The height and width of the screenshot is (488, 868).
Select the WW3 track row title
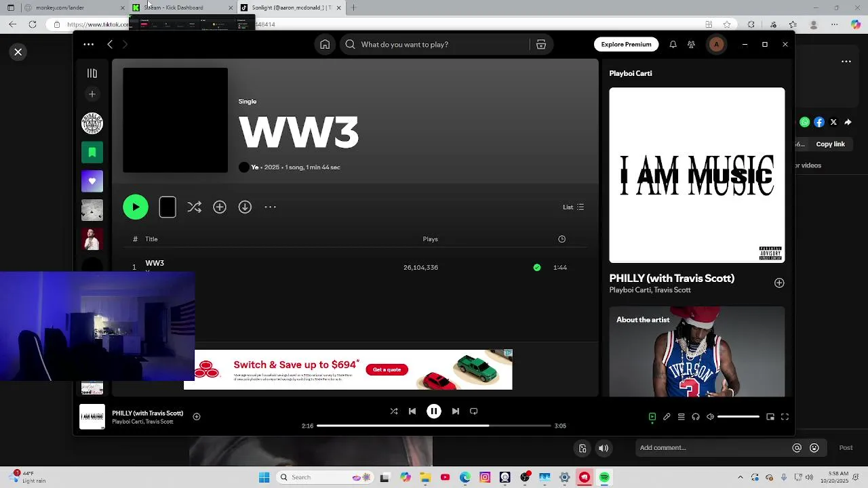point(155,263)
